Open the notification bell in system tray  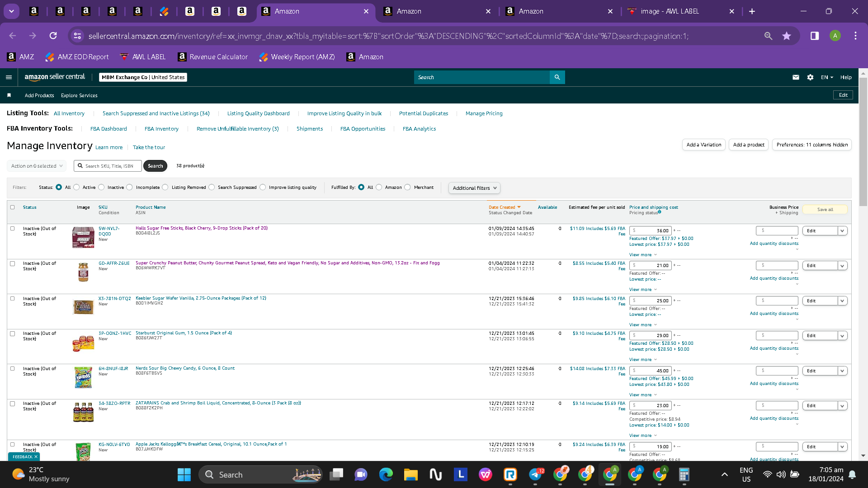(x=852, y=474)
